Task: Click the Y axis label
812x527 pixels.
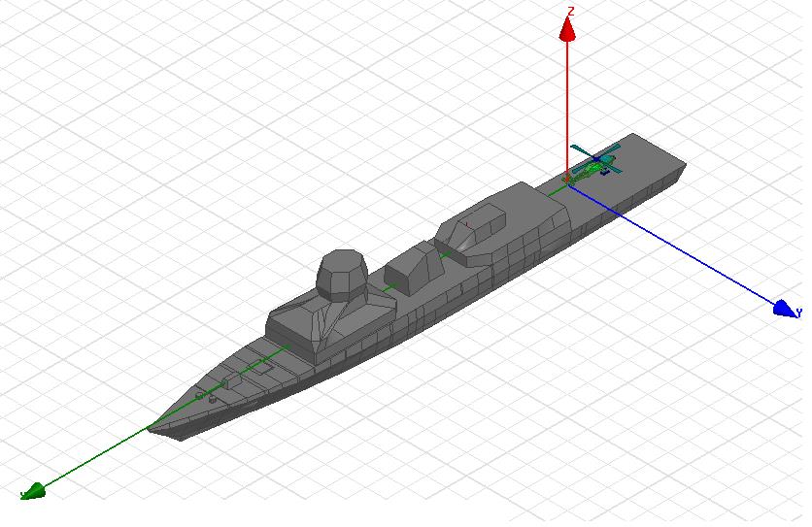Action: point(799,313)
